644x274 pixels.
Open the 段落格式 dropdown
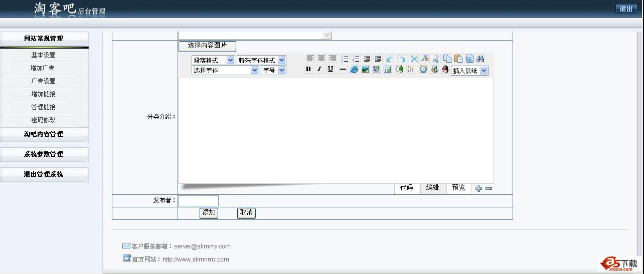(x=213, y=60)
